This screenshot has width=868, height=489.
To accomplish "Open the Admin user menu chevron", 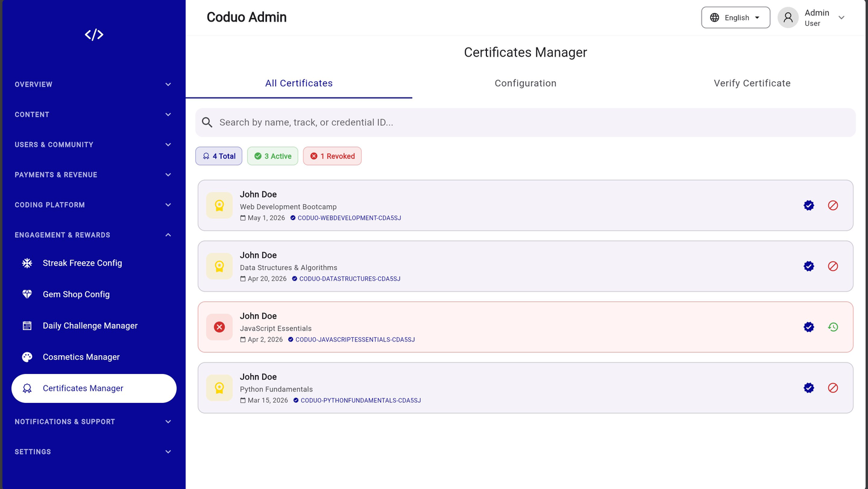I will pos(841,17).
